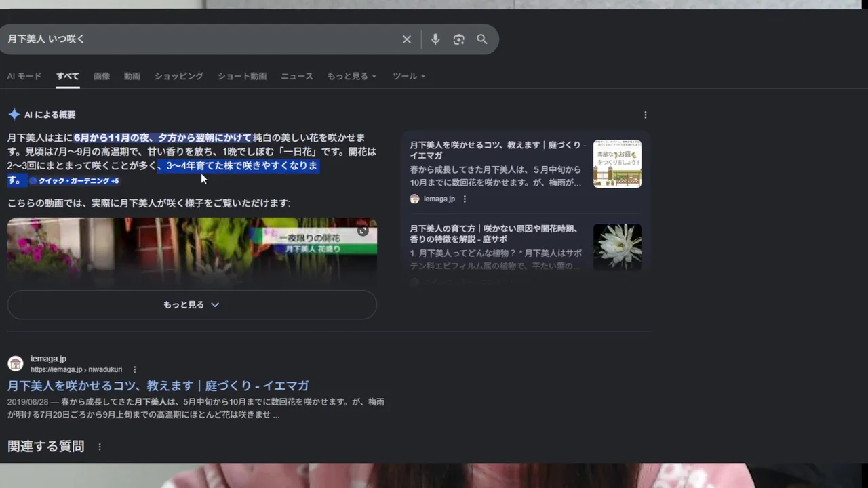Expand the ツール dropdown

409,76
